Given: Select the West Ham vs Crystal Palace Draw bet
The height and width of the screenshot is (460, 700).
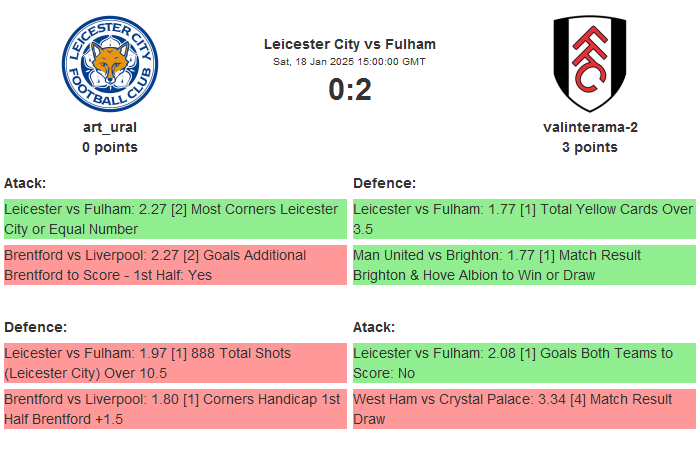Looking at the screenshot, I should [x=524, y=409].
